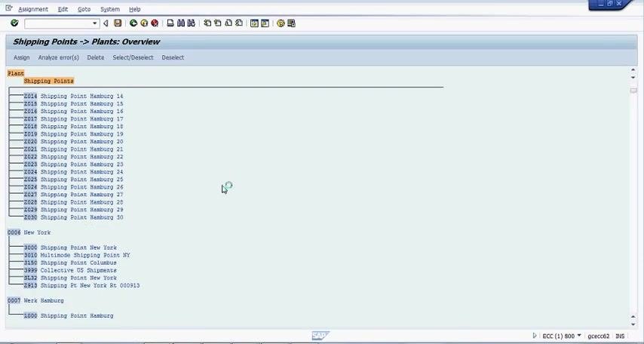Select Z913 Shipping Pt New York Rt 000913

pyautogui.click(x=81, y=285)
